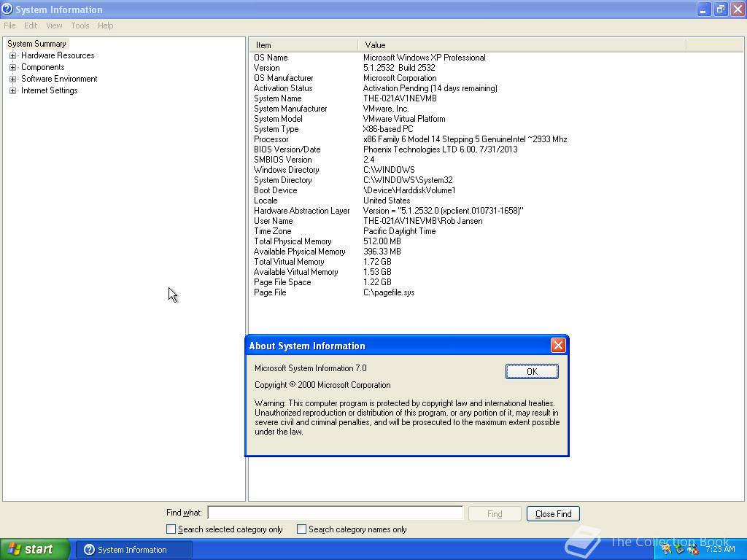Viewport: 747px width, 560px height.
Task: Click value 'C:\pagefile.sys'
Action: pos(389,292)
